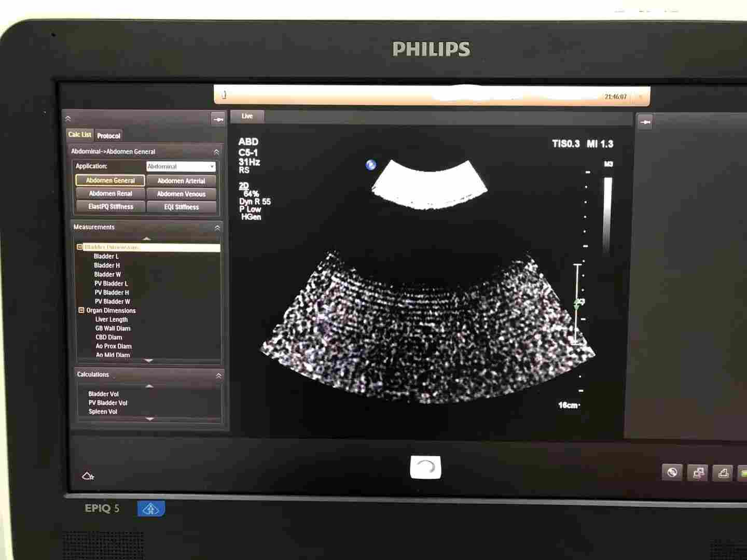Collapse the Organ Dimensions tree group
747x560 pixels.
coord(81,310)
